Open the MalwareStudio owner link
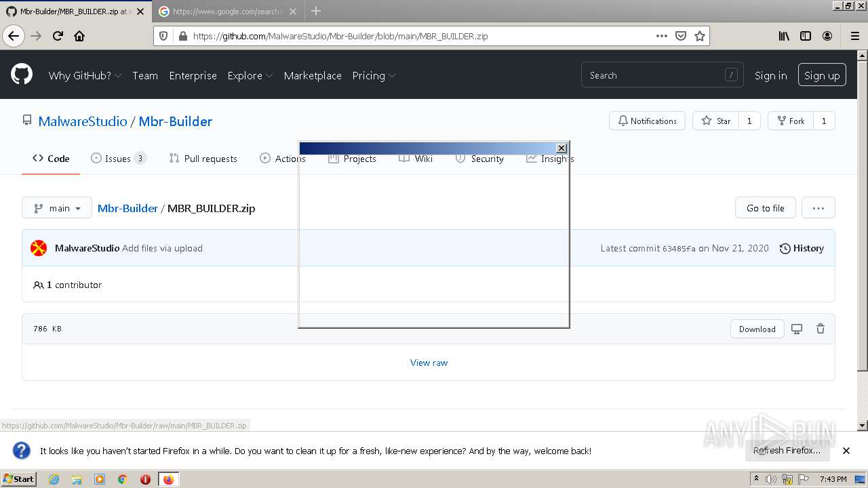 click(x=83, y=121)
